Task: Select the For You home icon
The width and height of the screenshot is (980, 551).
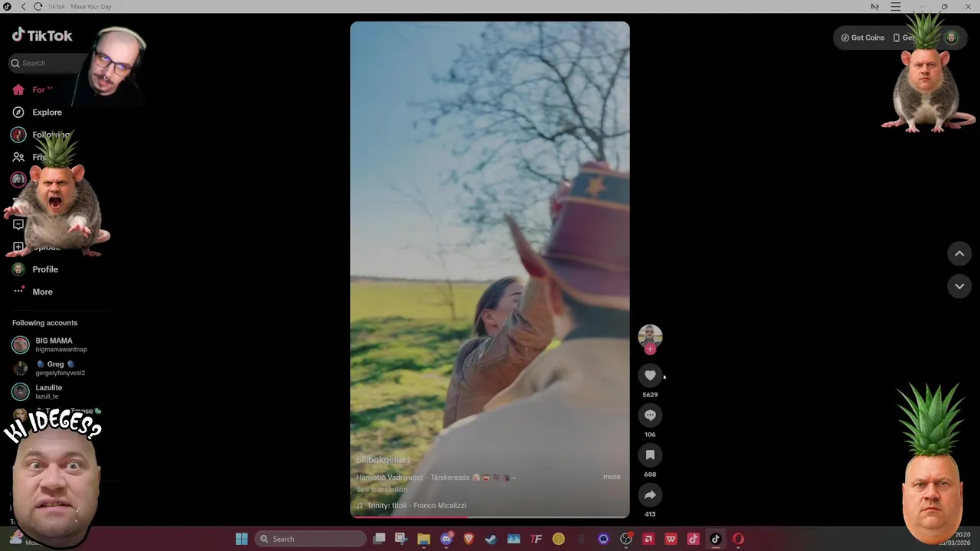Action: pyautogui.click(x=18, y=90)
